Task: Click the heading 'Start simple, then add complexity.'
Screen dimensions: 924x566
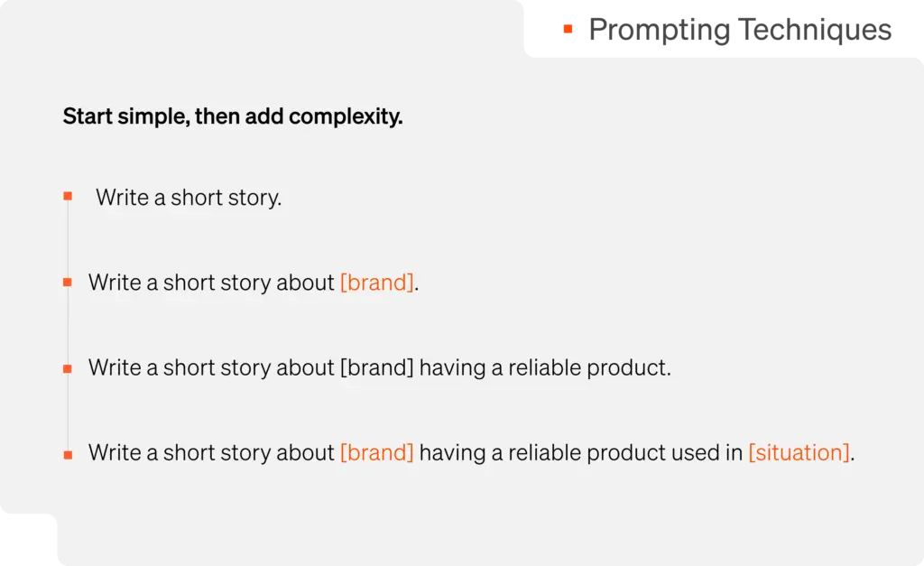Action: tap(233, 116)
